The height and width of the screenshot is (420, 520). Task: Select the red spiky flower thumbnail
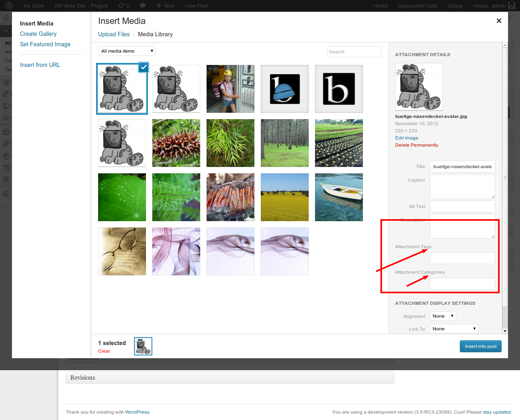tap(176, 143)
